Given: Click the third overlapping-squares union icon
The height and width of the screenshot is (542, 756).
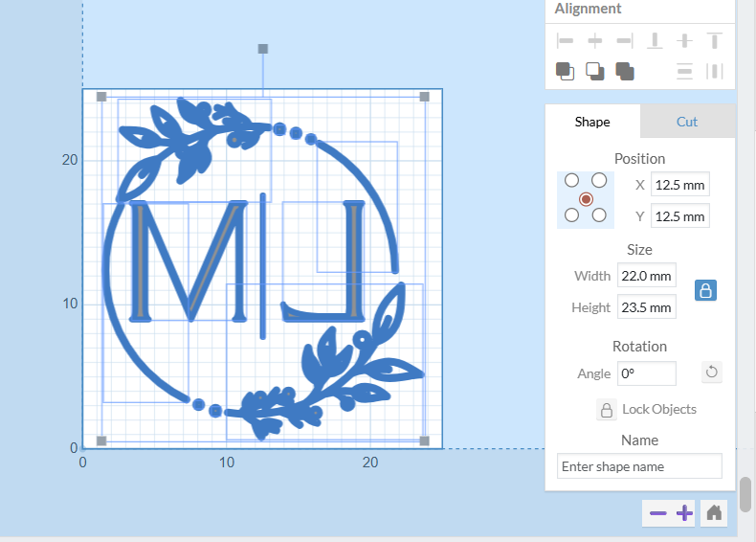Looking at the screenshot, I should coord(625,71).
